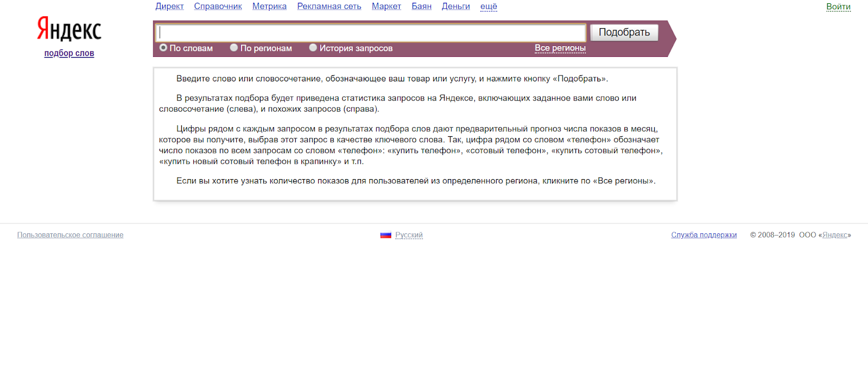
Task: Open the подбор слов link under logo
Action: pyautogui.click(x=69, y=53)
